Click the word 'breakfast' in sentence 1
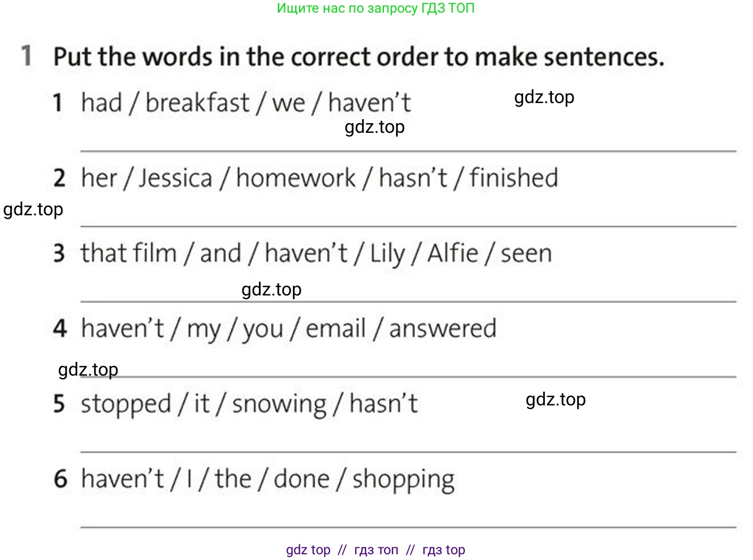 pyautogui.click(x=197, y=103)
